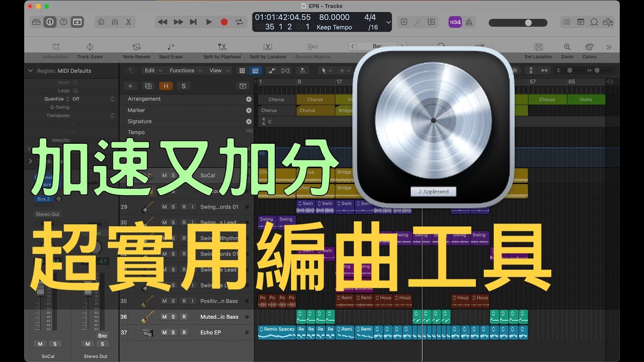Click Split by Locators tool
Screen dimensions: 644x362
[267, 47]
